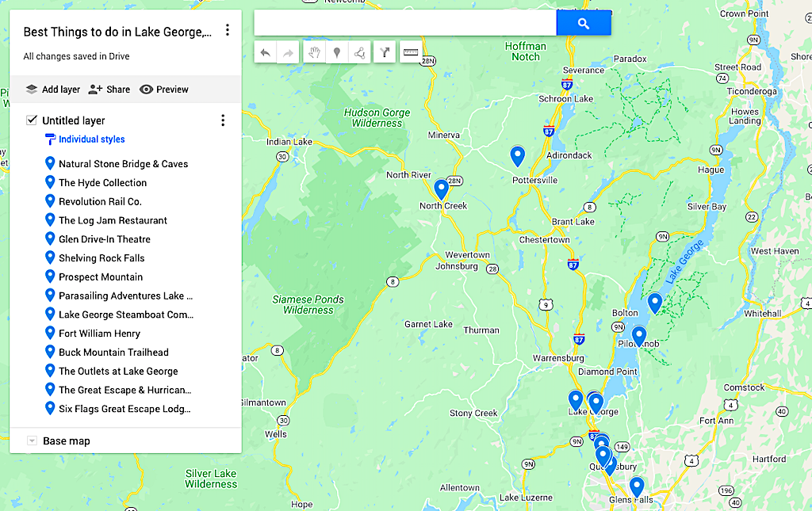The width and height of the screenshot is (812, 511).
Task: Click the blue search magnifier button
Action: (x=584, y=23)
